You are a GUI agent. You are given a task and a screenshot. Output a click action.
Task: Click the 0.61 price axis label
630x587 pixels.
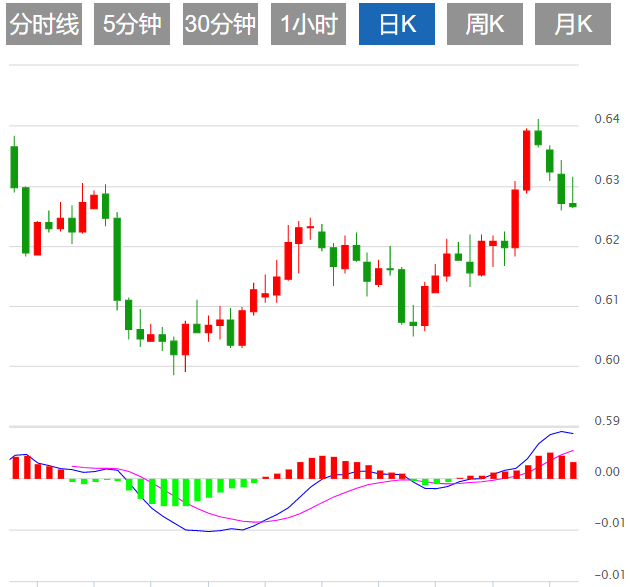click(x=607, y=300)
